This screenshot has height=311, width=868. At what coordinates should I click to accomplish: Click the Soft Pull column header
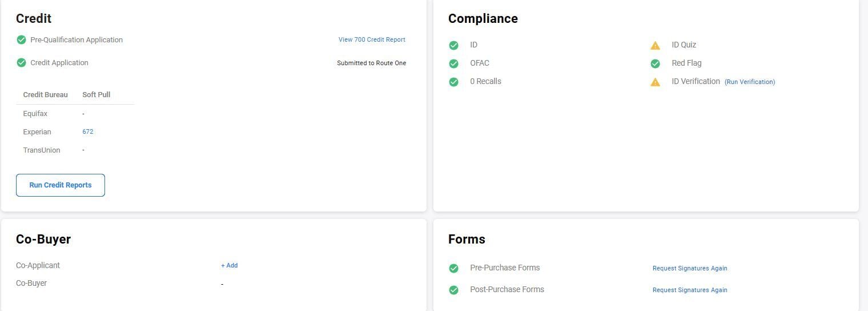click(x=96, y=95)
